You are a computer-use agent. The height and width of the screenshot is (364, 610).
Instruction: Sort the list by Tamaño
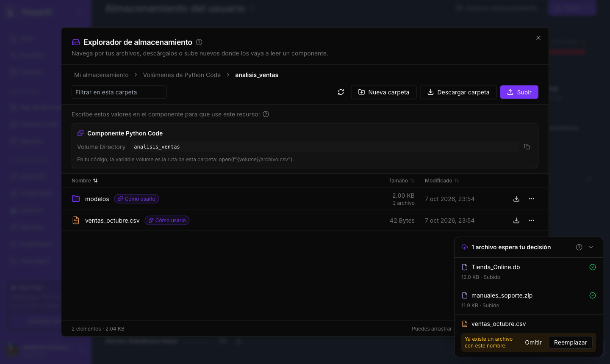tap(402, 181)
